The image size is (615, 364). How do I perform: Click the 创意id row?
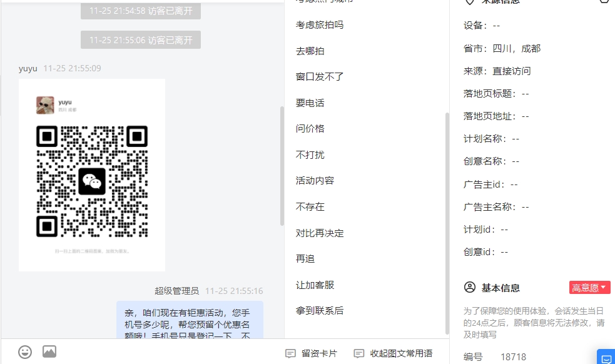pos(485,252)
